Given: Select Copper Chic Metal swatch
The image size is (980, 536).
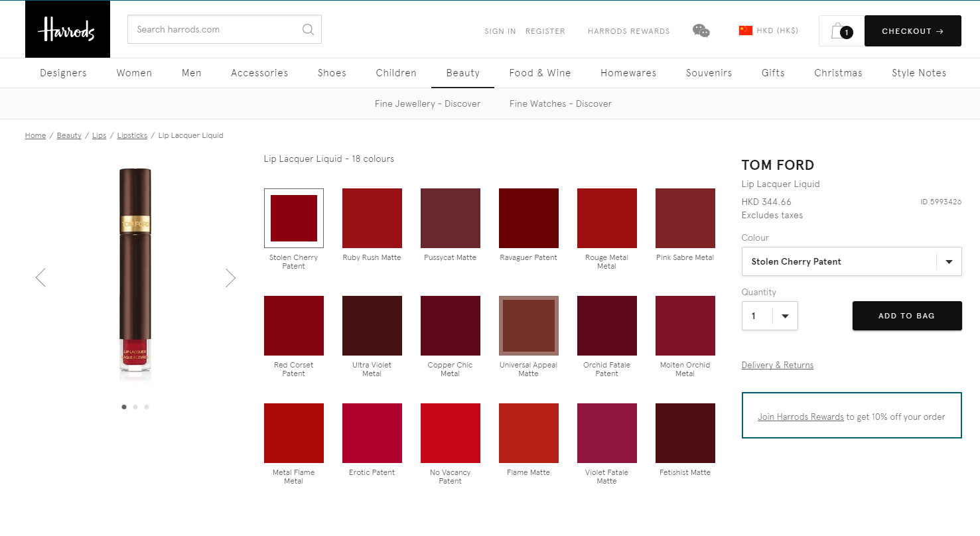Looking at the screenshot, I should [451, 326].
